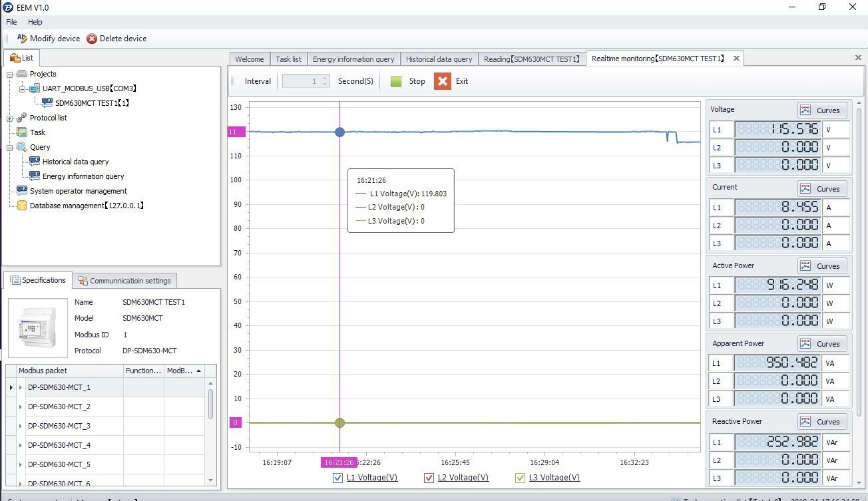Screen dimensions: 868x501
Task: Select SDM630MCT TEST1 device icon in tree
Action: tap(47, 103)
